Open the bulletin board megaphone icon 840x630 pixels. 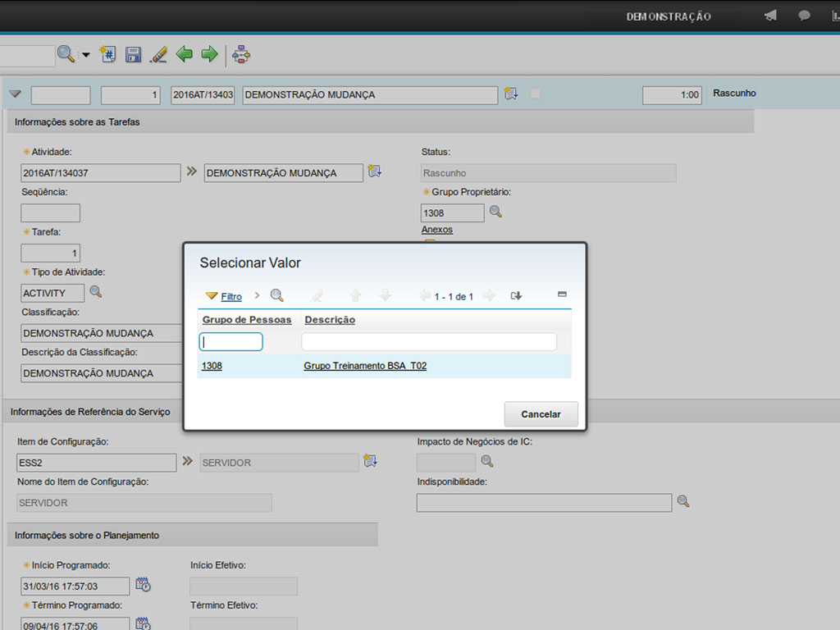tap(770, 16)
